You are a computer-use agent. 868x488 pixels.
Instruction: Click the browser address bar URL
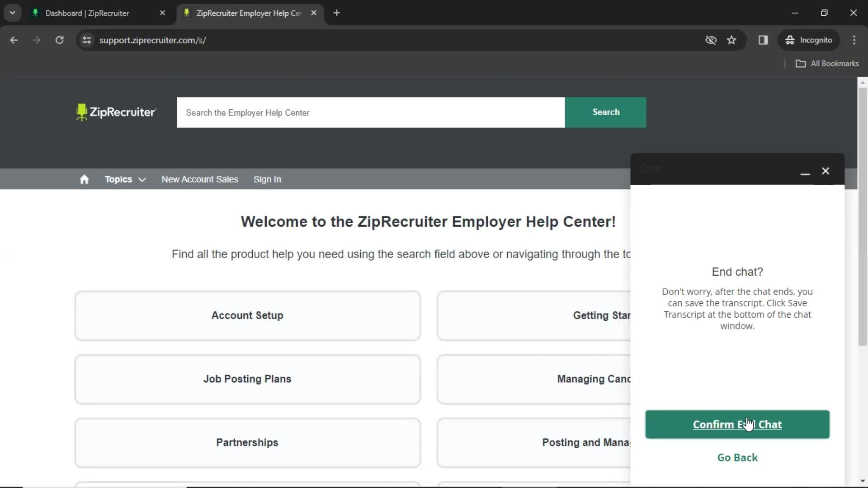[x=152, y=40]
